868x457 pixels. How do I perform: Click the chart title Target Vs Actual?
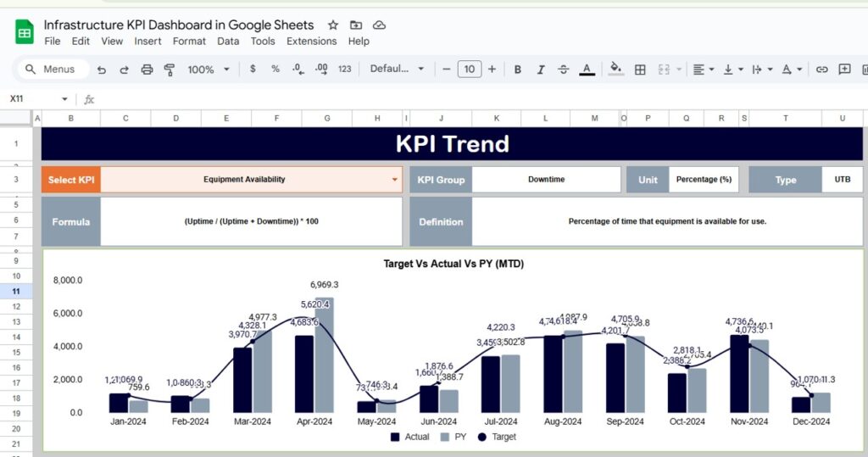click(453, 264)
